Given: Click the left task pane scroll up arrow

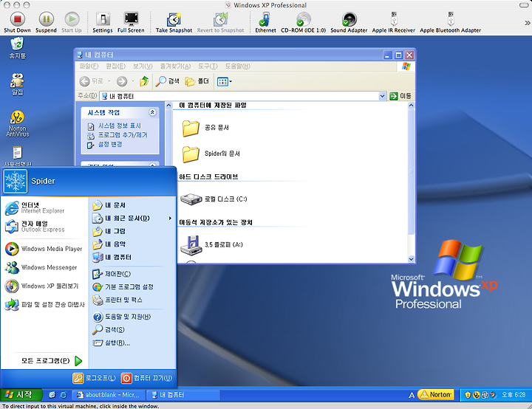Looking at the screenshot, I should point(168,106).
